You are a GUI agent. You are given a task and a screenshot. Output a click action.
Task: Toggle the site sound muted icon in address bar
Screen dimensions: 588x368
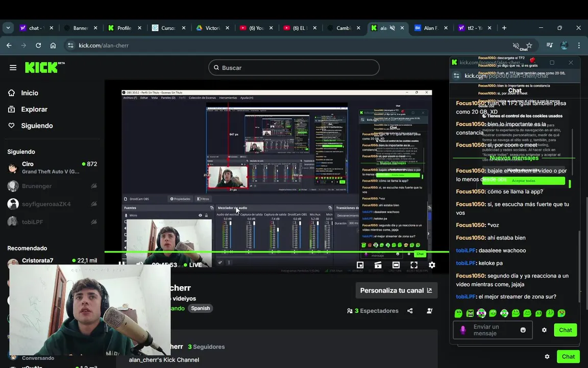(516, 45)
